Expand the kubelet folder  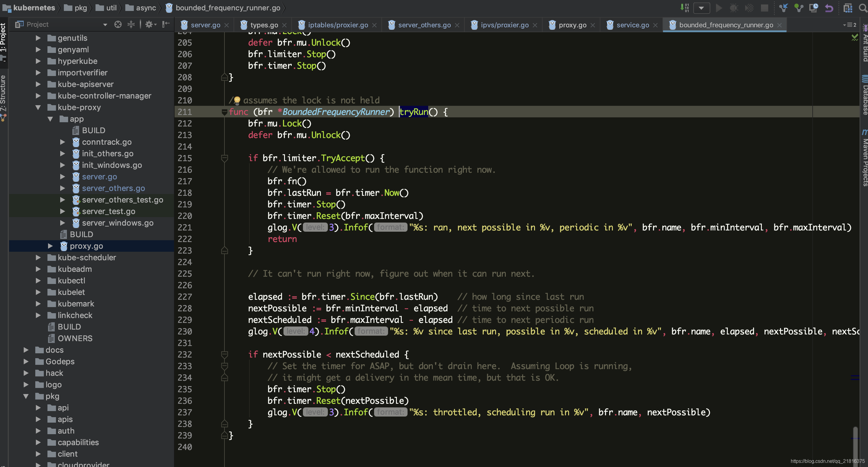38,292
